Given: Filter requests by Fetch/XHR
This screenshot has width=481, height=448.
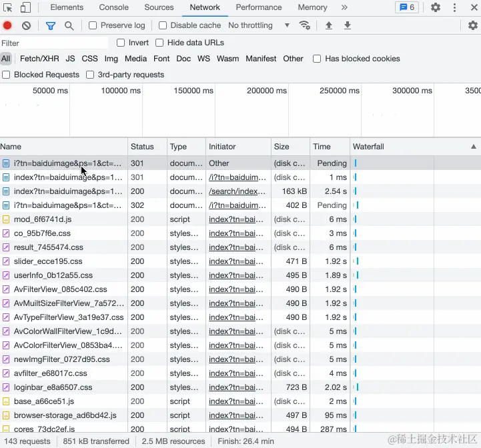Looking at the screenshot, I should tap(39, 59).
